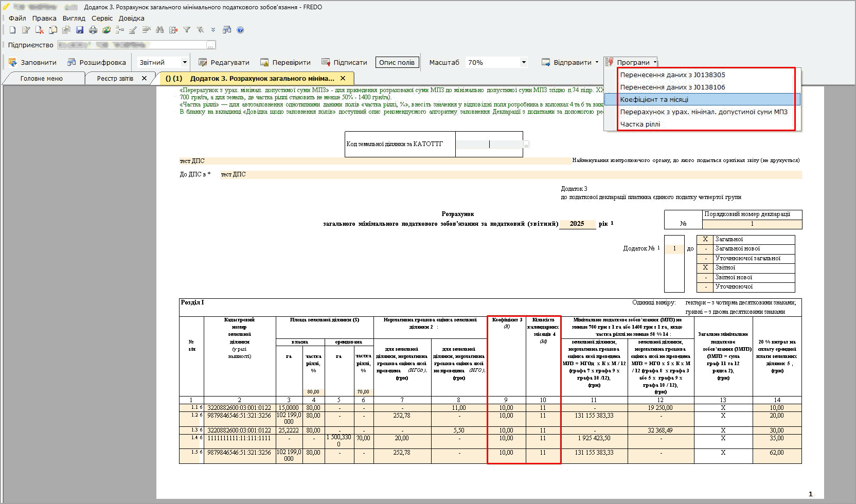Screen dimensions: 856x504
Task: Select 'Коефіцієнт та місяці' menu item
Action: click(654, 99)
